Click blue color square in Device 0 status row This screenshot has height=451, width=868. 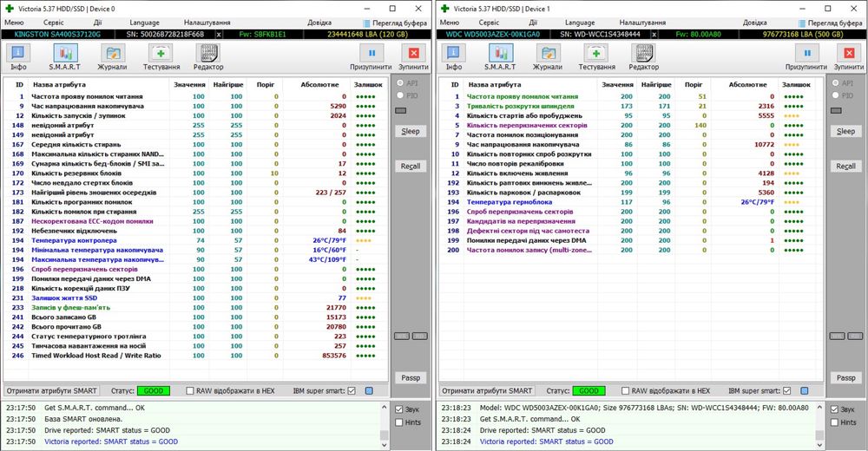pyautogui.click(x=369, y=390)
